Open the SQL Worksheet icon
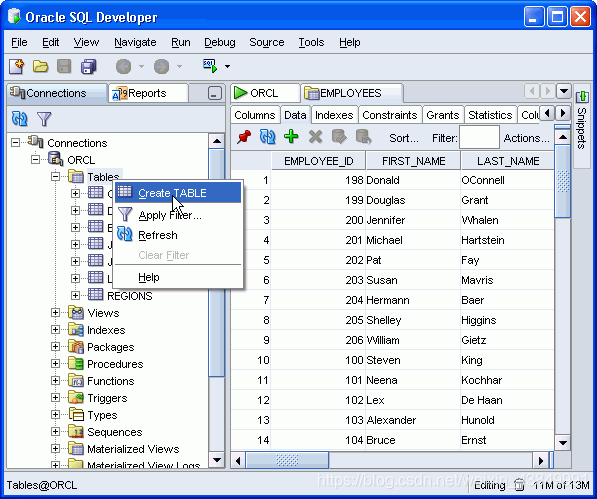This screenshot has height=499, width=597. [x=210, y=66]
